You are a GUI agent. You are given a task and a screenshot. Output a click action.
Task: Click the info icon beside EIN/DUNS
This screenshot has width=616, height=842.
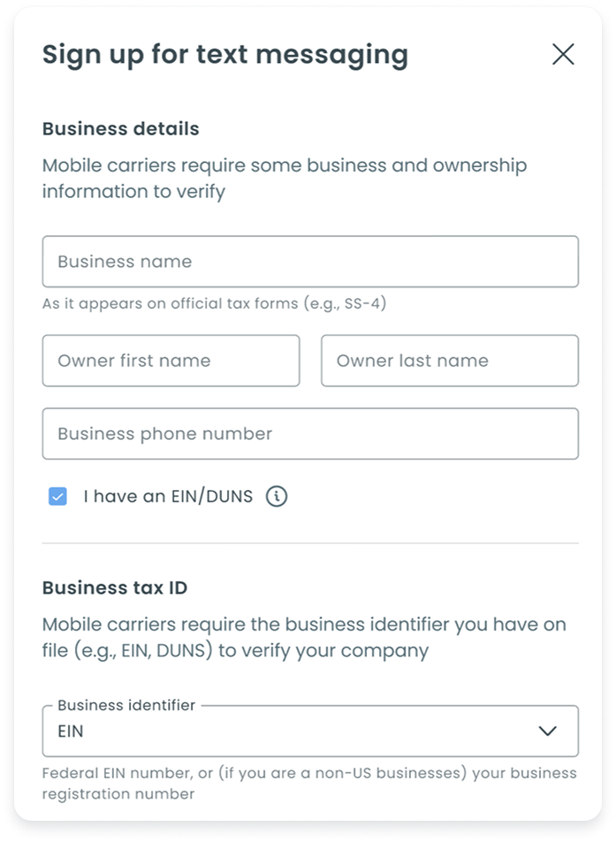pos(277,496)
